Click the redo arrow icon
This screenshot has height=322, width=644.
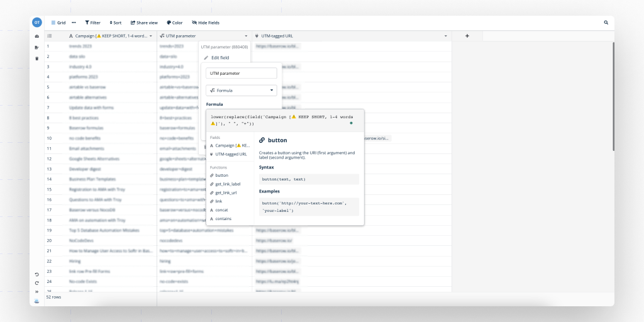tap(36, 283)
